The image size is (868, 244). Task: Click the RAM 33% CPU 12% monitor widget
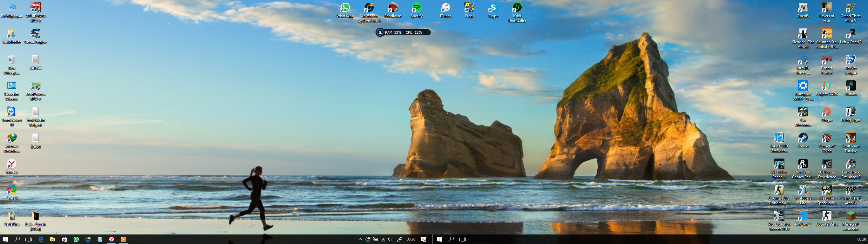(x=403, y=32)
